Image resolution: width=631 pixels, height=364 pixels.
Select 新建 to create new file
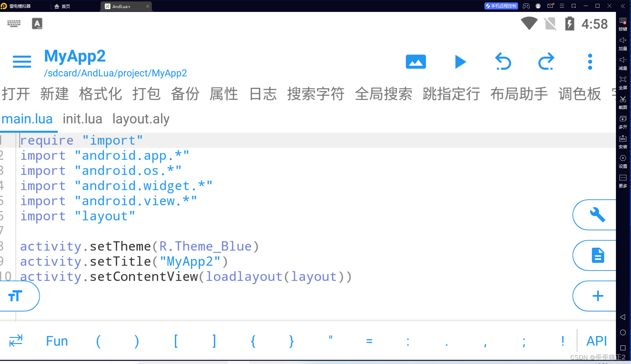click(x=54, y=94)
